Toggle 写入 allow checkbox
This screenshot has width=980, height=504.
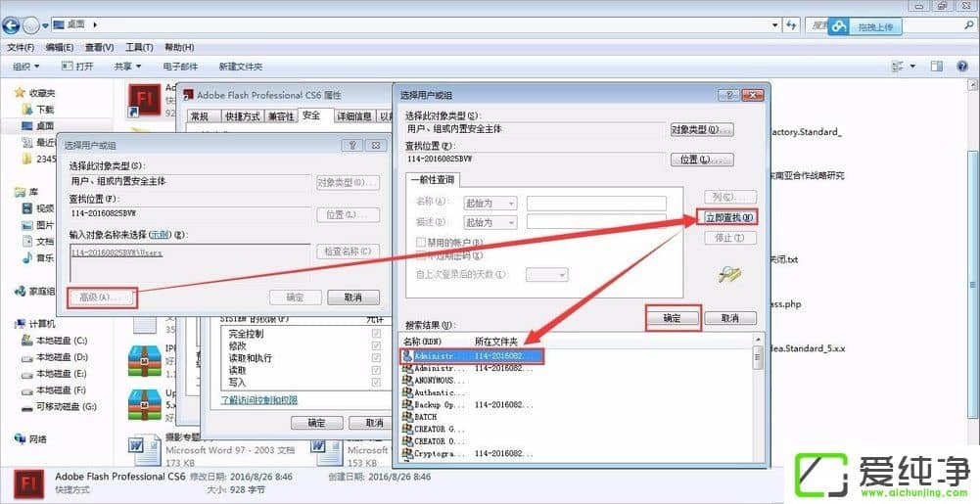click(376, 383)
